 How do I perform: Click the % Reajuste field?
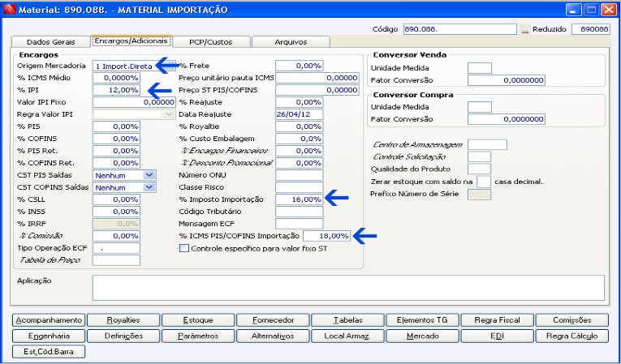[x=299, y=102]
